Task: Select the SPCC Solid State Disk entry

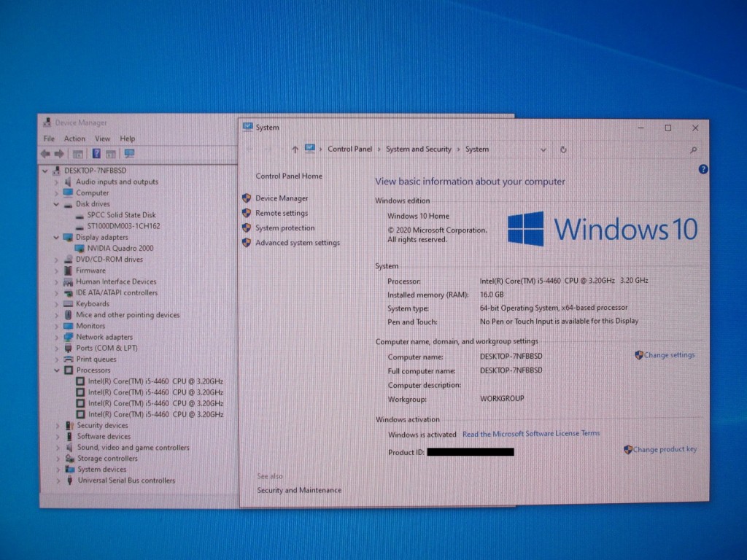Action: coord(121,215)
